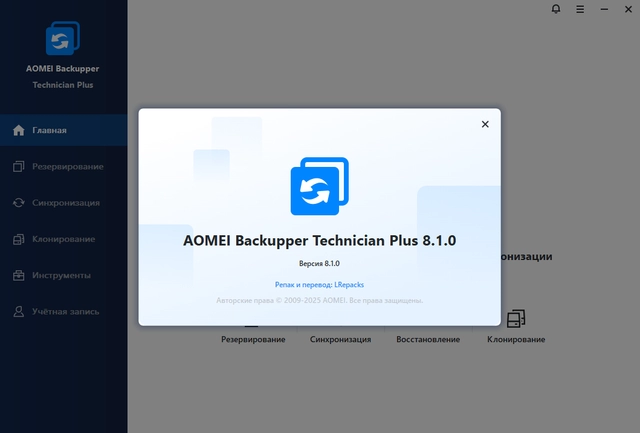
Task: Select Восстановление shortcut on main page
Action: tap(428, 339)
